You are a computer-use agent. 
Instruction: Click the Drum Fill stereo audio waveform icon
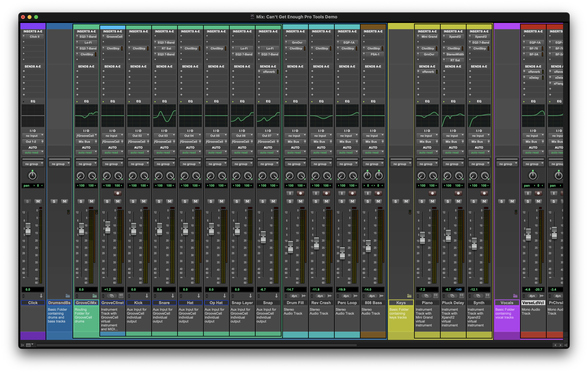(x=304, y=296)
